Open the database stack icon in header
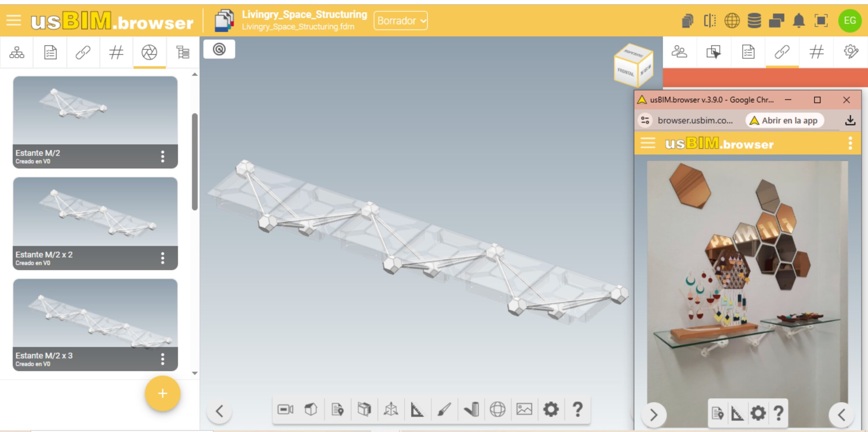Viewport: 868px width, 432px height. [754, 21]
